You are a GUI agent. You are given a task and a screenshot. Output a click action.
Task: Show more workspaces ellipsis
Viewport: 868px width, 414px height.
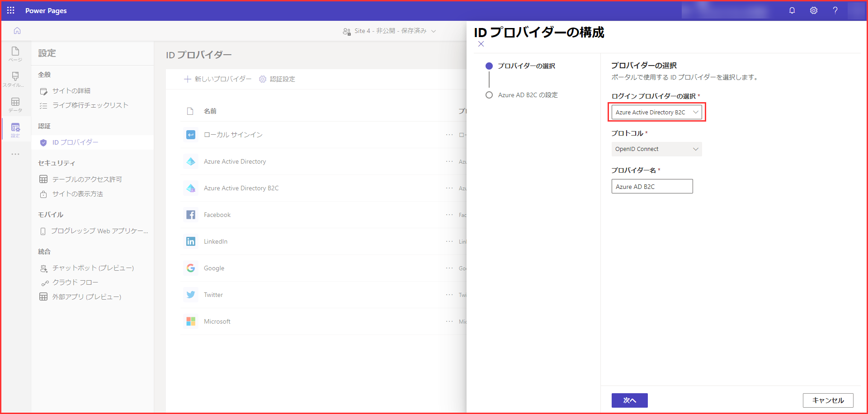tap(15, 154)
